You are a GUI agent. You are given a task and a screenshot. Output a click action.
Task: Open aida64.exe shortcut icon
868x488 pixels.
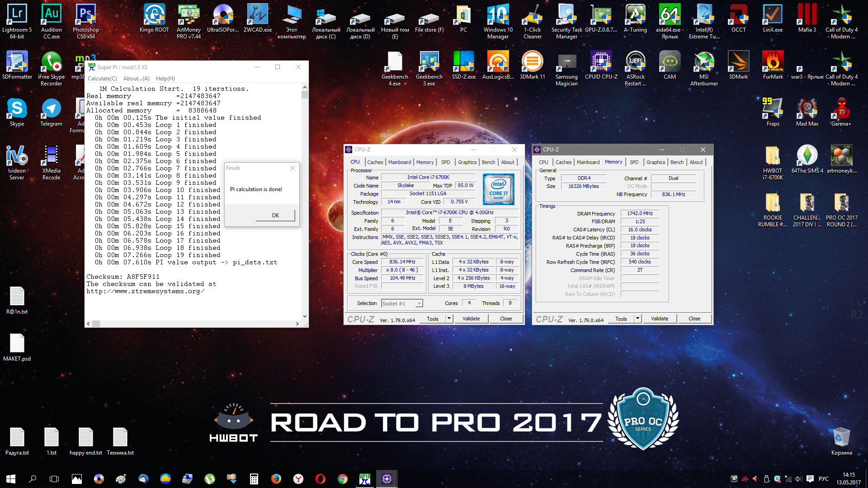pyautogui.click(x=670, y=21)
